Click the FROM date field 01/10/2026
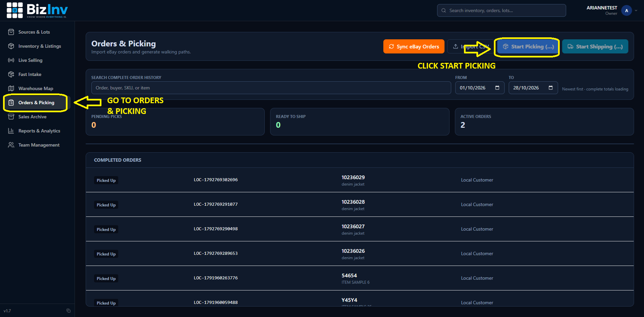The image size is (644, 317). tap(480, 88)
